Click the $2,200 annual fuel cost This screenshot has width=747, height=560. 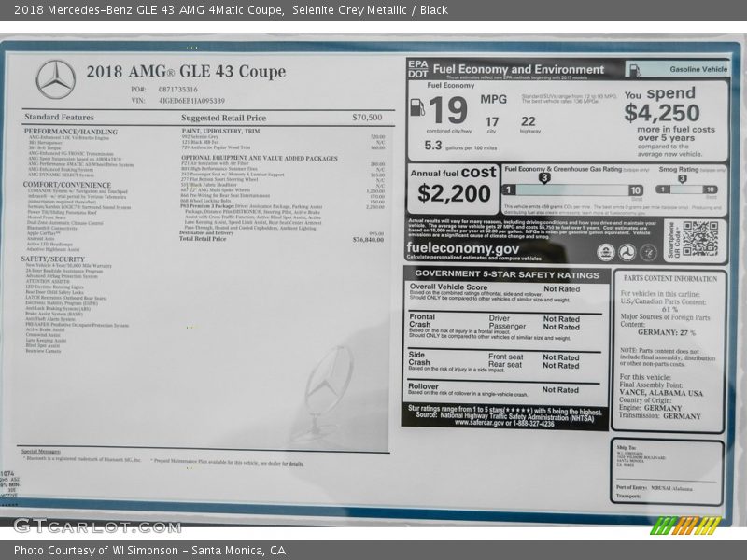(454, 193)
